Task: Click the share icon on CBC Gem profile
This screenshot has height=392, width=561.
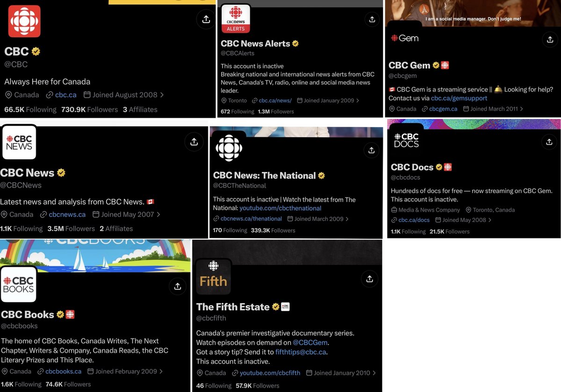Action: 550,40
